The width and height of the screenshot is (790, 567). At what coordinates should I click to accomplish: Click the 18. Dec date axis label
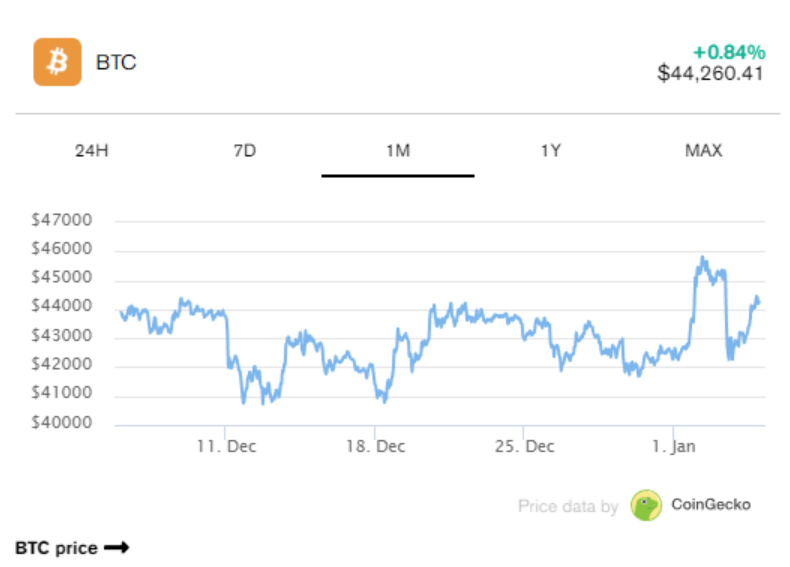coord(375,446)
